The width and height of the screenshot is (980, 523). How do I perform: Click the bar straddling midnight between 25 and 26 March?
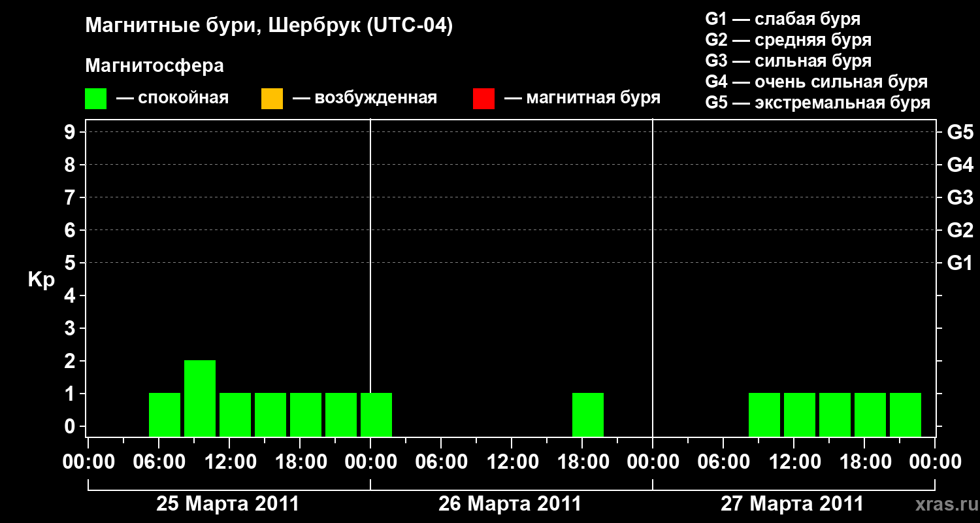tap(376, 414)
